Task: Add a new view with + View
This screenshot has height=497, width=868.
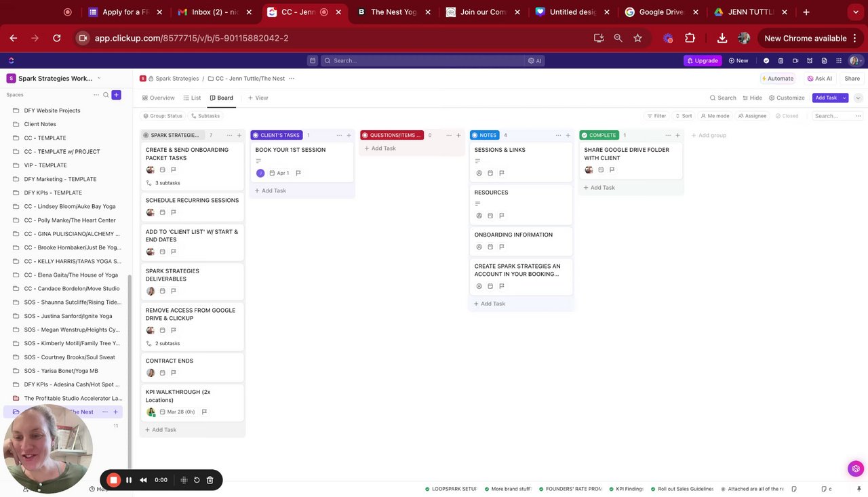Action: coord(258,98)
